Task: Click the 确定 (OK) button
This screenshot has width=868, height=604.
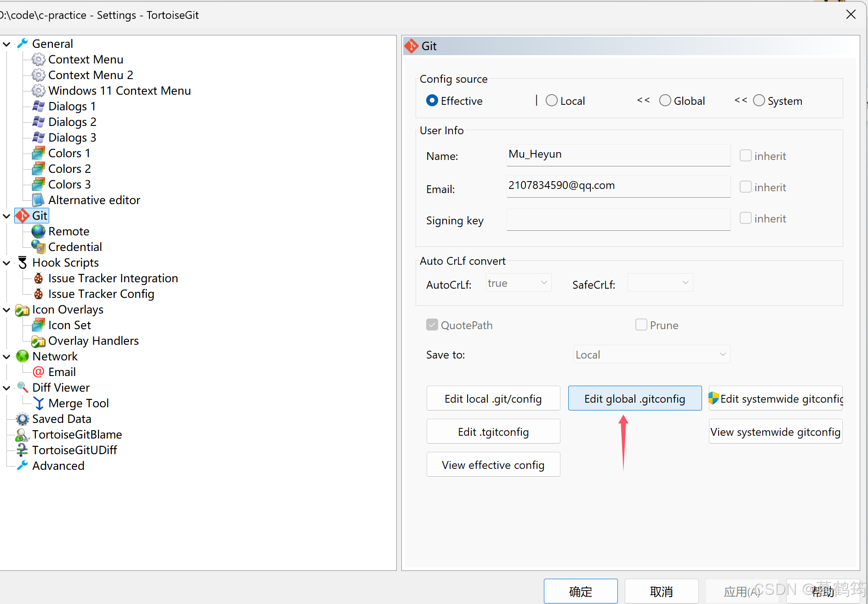Action: click(x=581, y=591)
